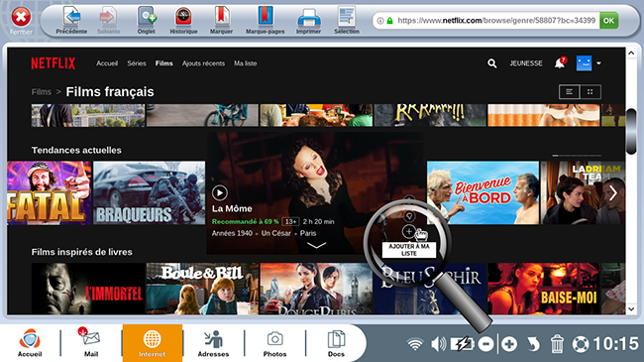Show next Tendances actuelles titles arrow
The height and width of the screenshot is (362, 644).
613,192
